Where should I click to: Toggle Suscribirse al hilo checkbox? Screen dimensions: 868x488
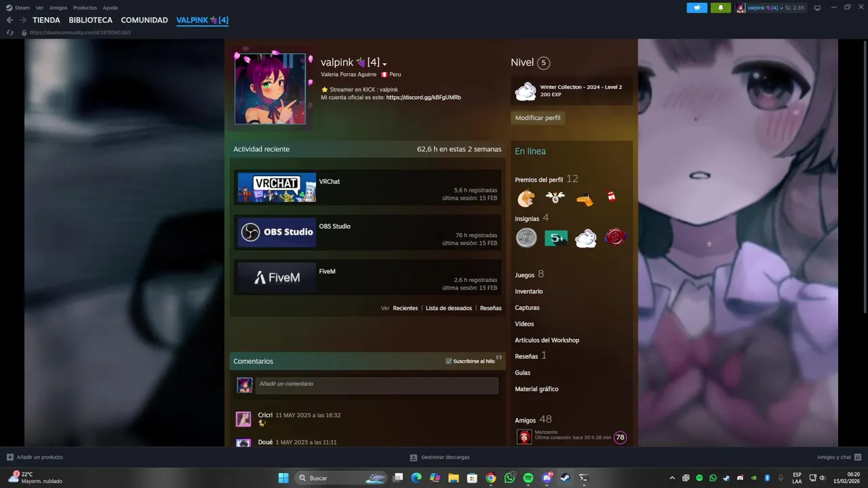click(x=449, y=361)
